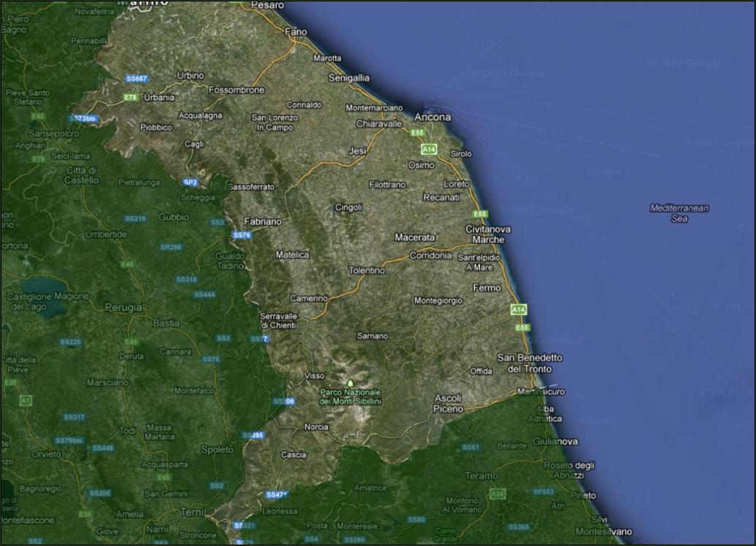The height and width of the screenshot is (546, 756).
Task: Click the Monti Sibillini park tree icon
Action: 350,382
